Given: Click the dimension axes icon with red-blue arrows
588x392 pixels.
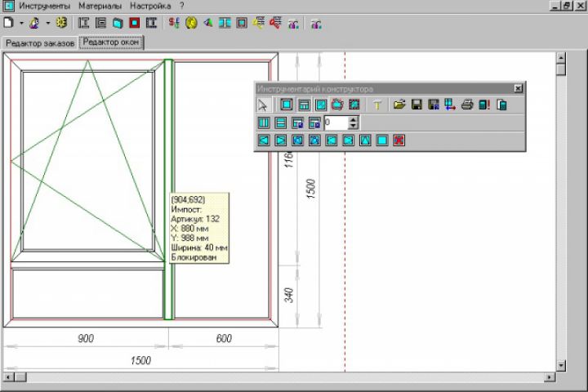Looking at the screenshot, I should (450, 105).
